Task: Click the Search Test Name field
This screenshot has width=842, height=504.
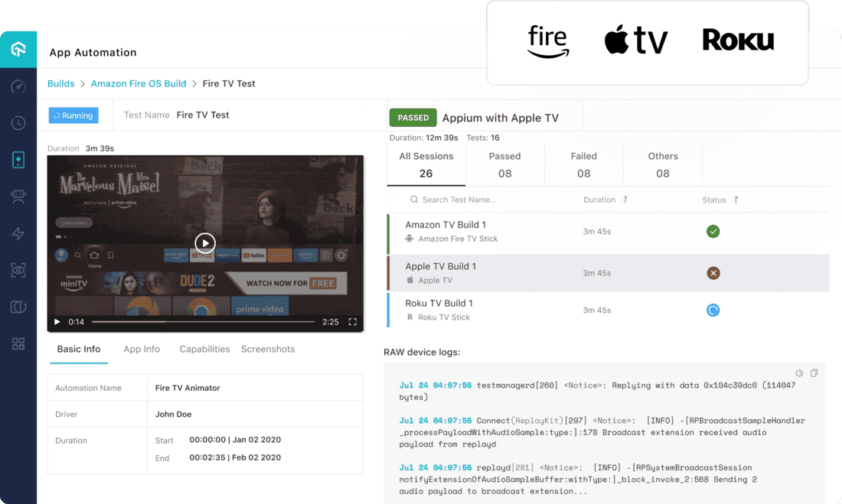Action: [459, 200]
